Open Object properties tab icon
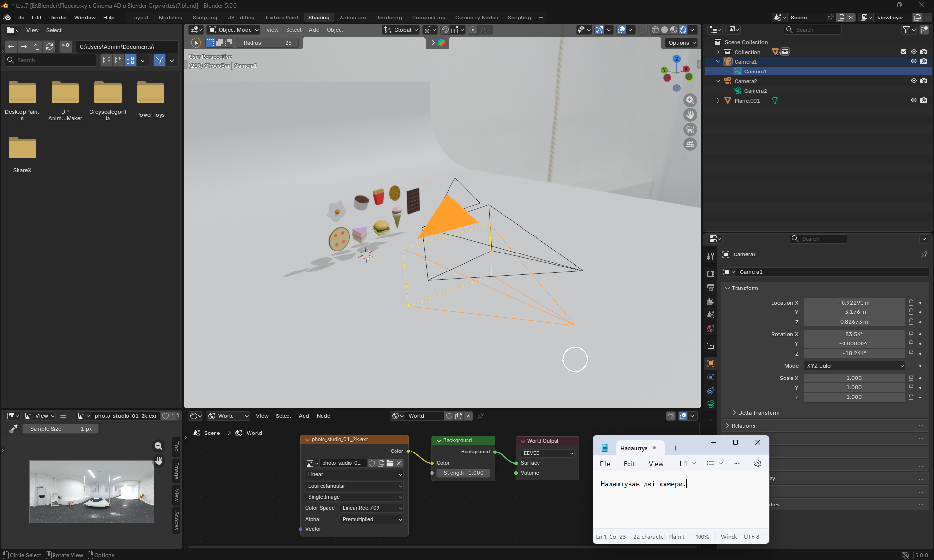934x560 pixels. coord(711,363)
